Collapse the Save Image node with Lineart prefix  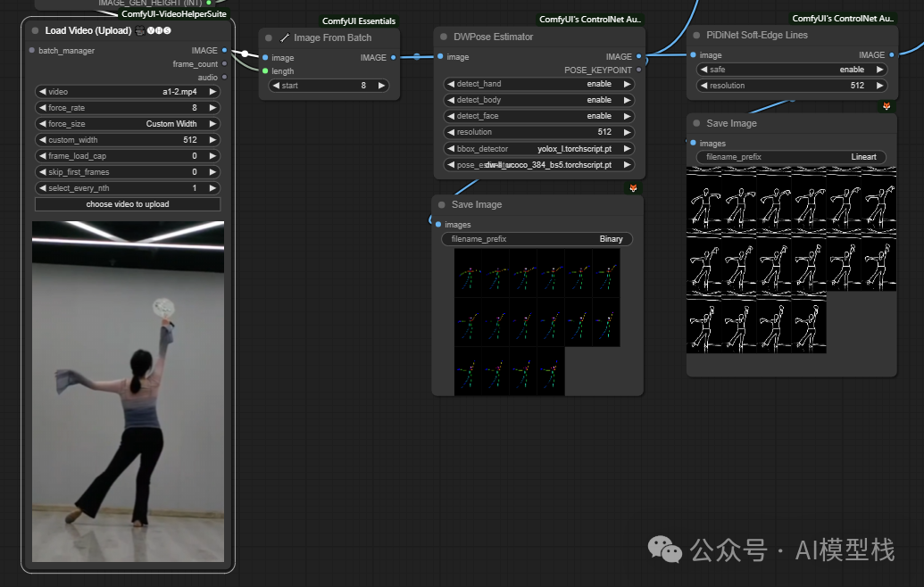[696, 123]
